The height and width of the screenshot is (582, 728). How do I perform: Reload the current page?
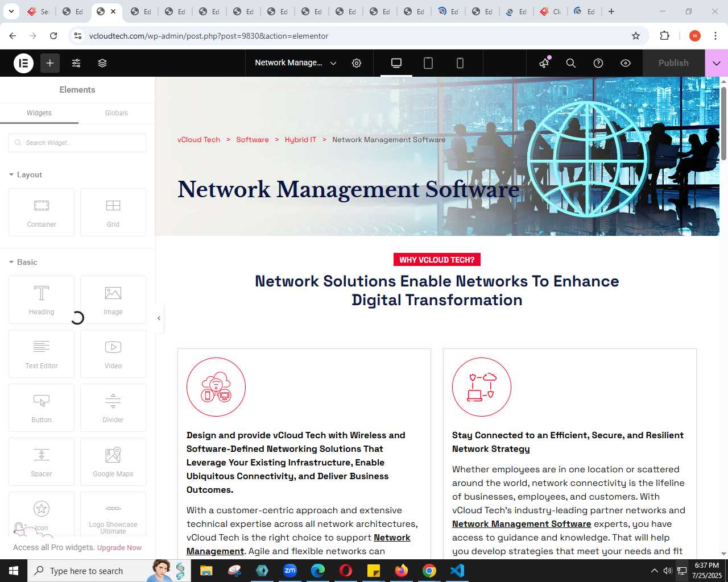53,36
